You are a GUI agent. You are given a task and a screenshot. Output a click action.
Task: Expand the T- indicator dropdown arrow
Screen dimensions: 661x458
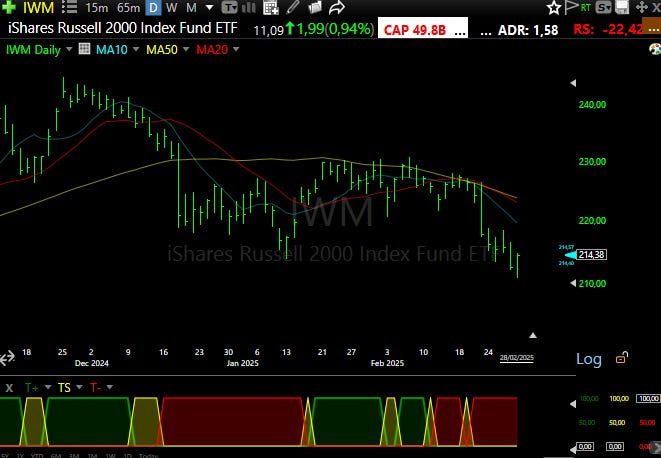(x=110, y=387)
